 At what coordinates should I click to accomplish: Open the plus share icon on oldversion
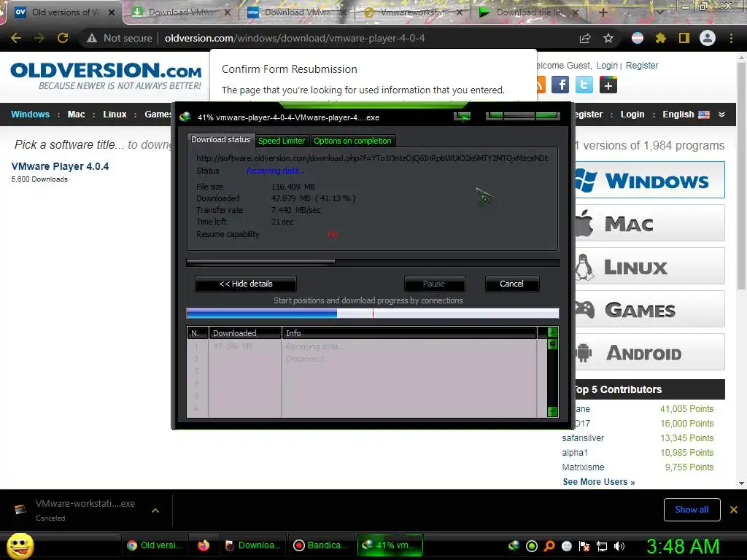(x=608, y=85)
